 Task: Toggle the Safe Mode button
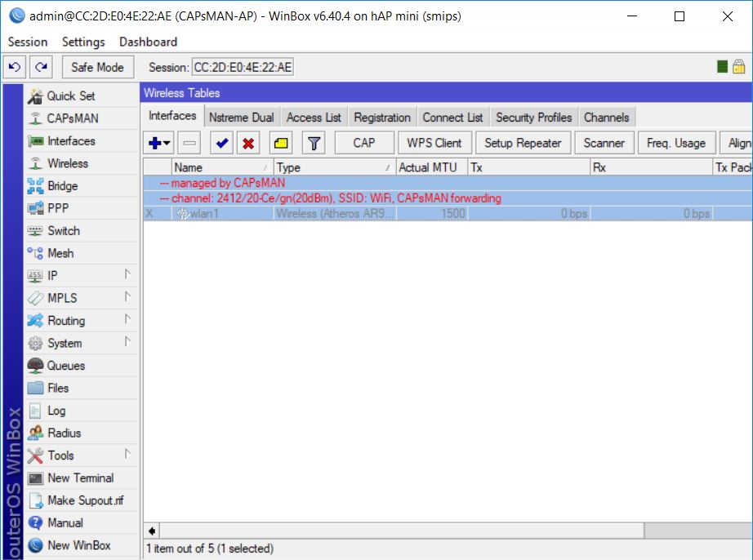pos(97,67)
